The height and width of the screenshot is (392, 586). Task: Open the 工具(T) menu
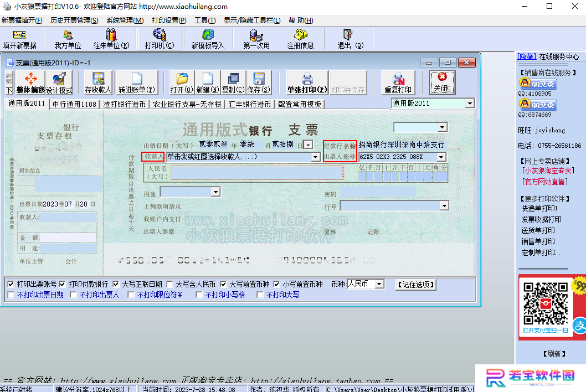pyautogui.click(x=205, y=20)
